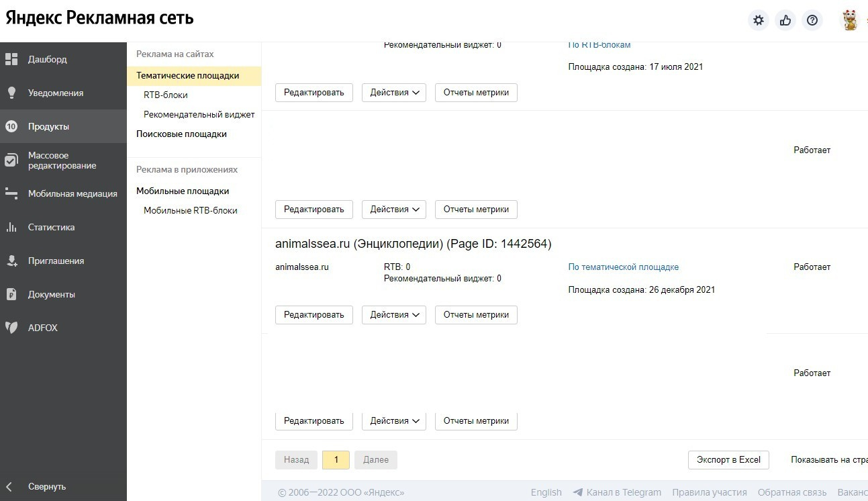
Task: Click Редактировать for the last site in the list
Action: point(314,421)
